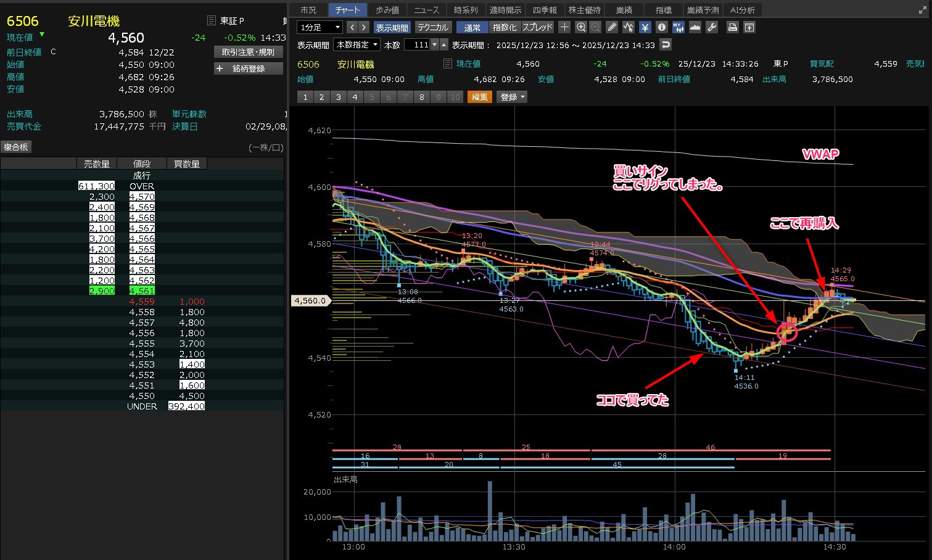This screenshot has height=560, width=932.
Task: Click the crosshair cursor icon in chart toolbar
Action: (x=564, y=27)
